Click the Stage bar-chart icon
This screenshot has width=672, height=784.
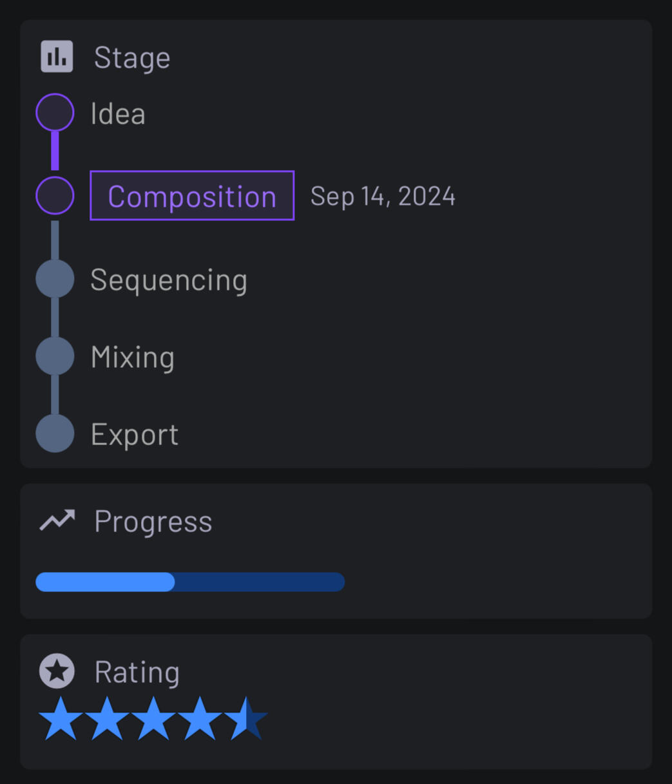point(57,57)
